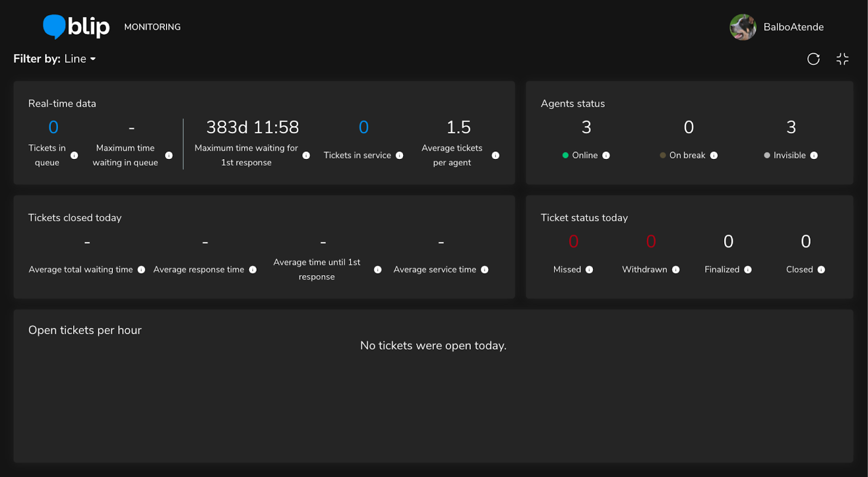Open the BalboAtende profile avatar
The image size is (868, 477).
click(x=743, y=27)
